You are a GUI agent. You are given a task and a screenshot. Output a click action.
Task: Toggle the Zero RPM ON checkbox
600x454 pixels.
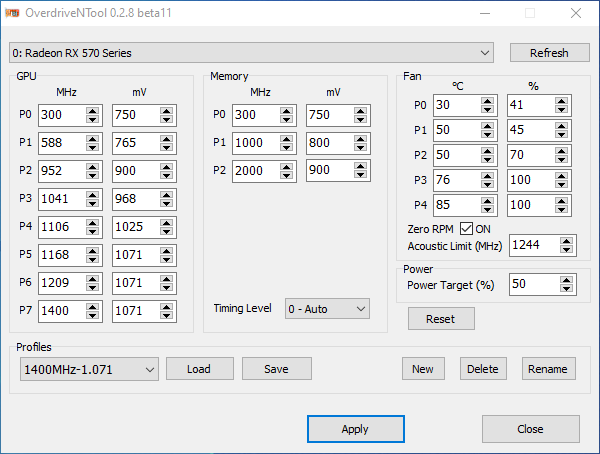point(466,229)
